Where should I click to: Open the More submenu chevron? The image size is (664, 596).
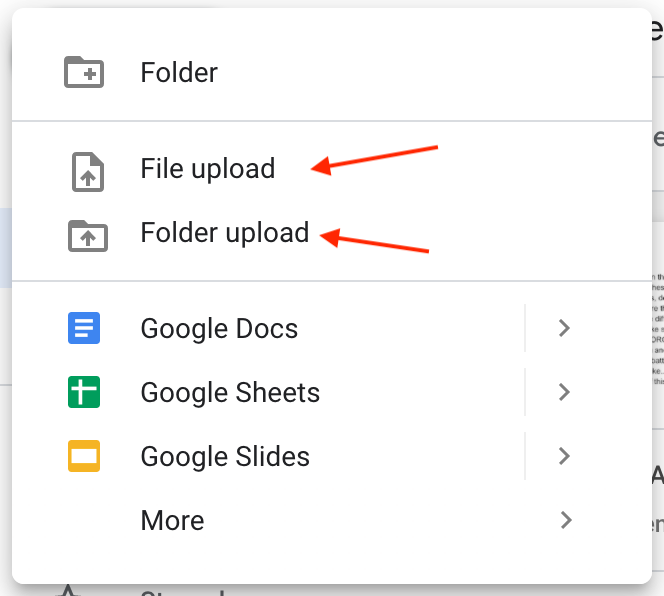(x=566, y=520)
